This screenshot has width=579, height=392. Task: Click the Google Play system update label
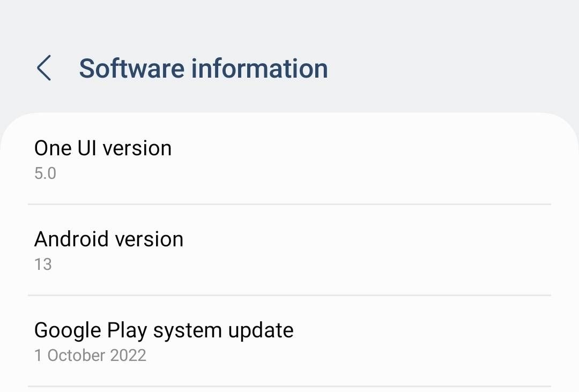(x=164, y=330)
